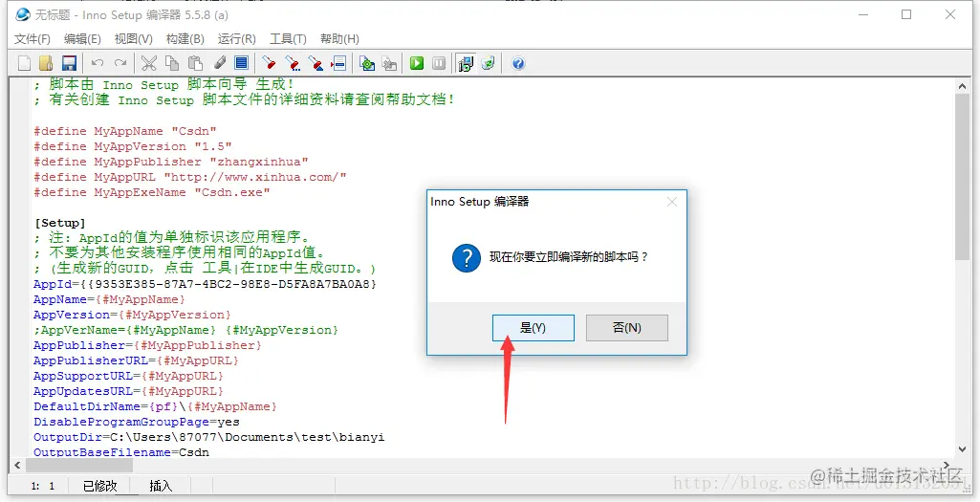The width and height of the screenshot is (980, 502).
Task: Click the blue question mark dialog icon
Action: click(x=467, y=257)
